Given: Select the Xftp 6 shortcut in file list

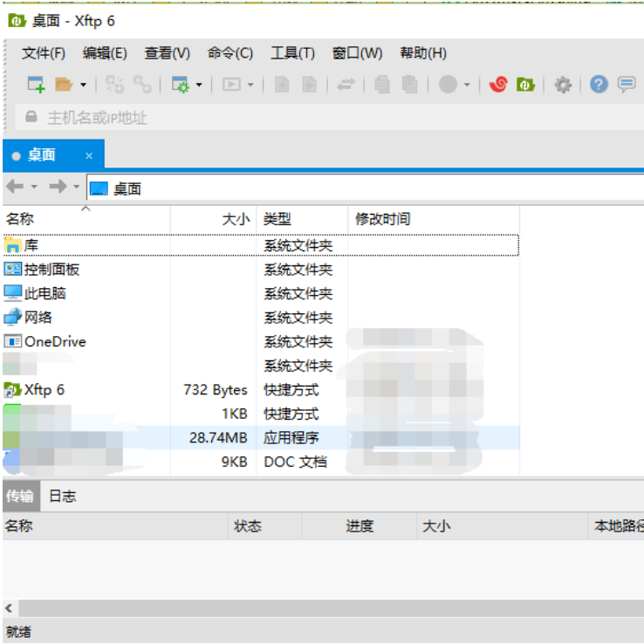Looking at the screenshot, I should [44, 390].
